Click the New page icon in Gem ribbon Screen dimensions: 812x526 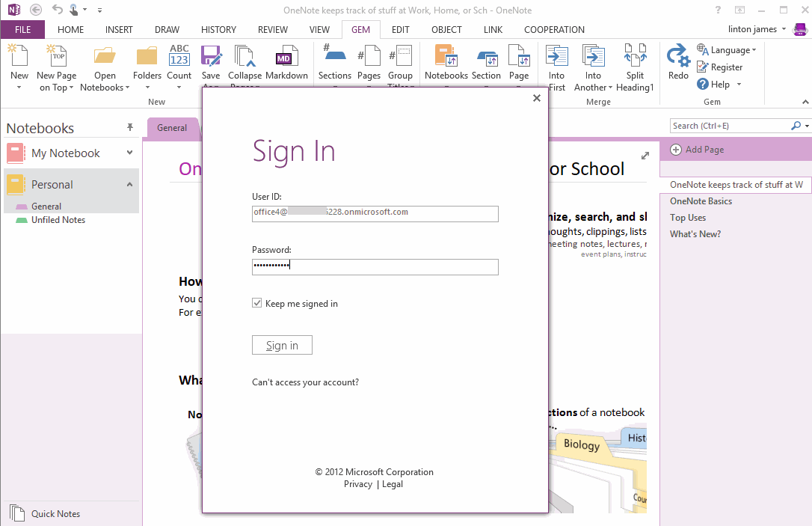click(19, 55)
